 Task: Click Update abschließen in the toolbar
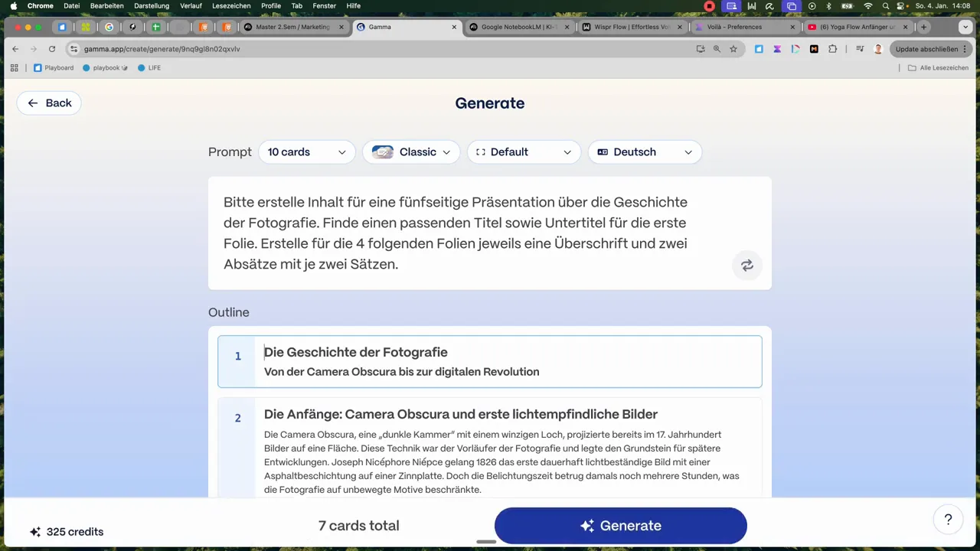926,48
